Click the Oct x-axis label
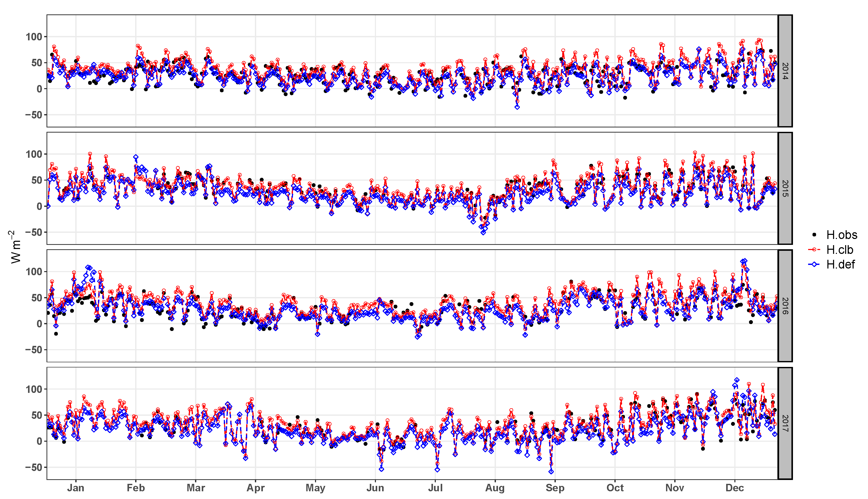 [x=615, y=488]
